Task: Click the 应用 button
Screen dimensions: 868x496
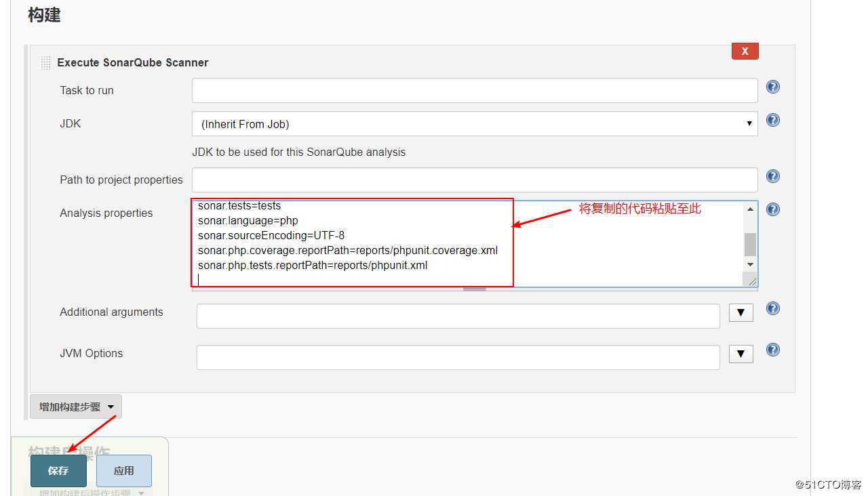Action: pyautogui.click(x=124, y=471)
